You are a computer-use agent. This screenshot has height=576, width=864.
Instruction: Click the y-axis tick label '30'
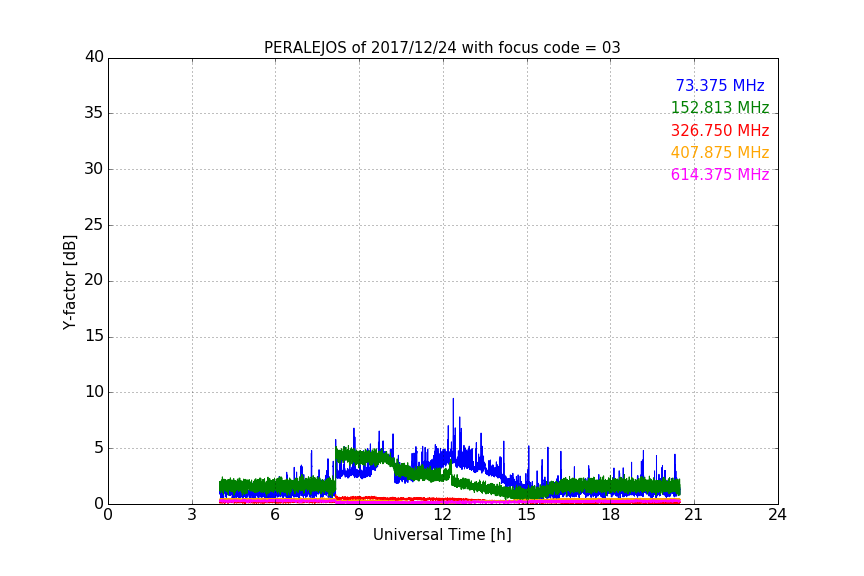[x=94, y=169]
